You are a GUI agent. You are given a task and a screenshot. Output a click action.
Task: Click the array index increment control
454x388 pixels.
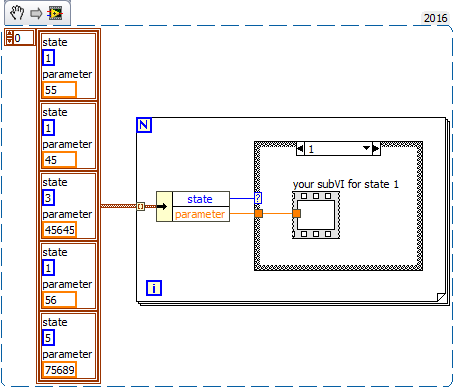pyautogui.click(x=9, y=34)
